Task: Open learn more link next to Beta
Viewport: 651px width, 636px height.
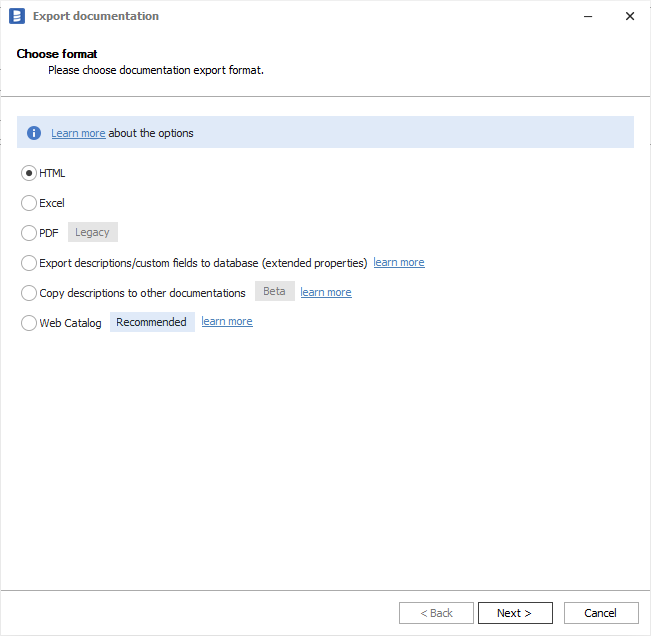Action: click(325, 292)
